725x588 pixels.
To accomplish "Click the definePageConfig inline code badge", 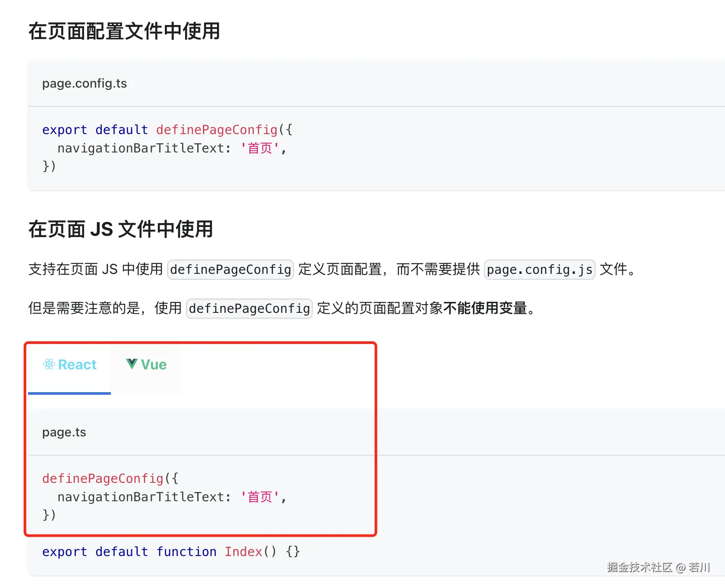I will (230, 269).
